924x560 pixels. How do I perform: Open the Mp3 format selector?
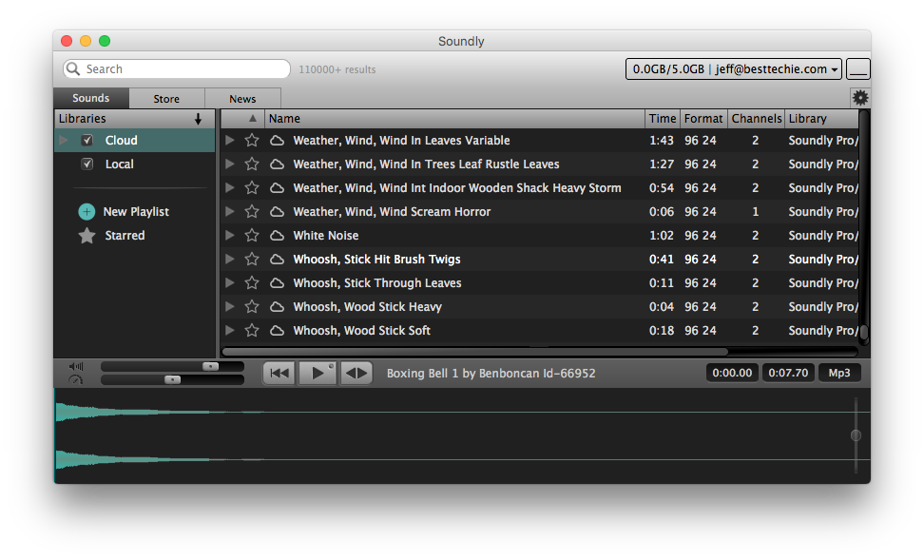tap(839, 373)
